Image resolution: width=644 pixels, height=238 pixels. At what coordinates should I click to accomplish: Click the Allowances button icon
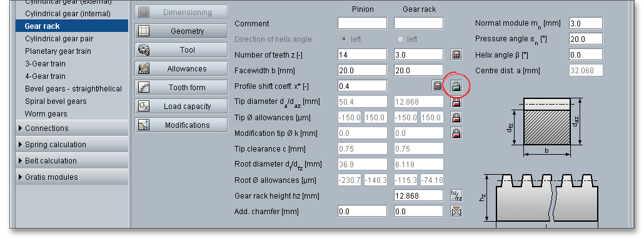pos(144,69)
